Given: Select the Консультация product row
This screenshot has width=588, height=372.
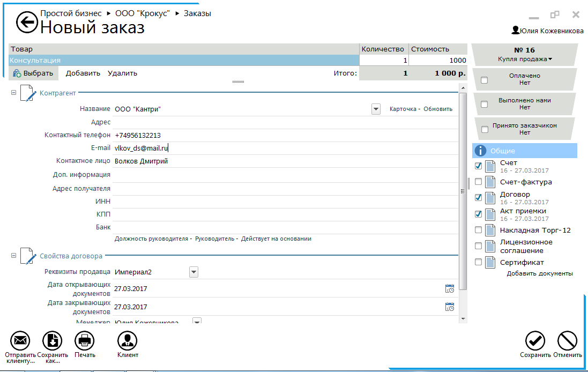Looking at the screenshot, I should [x=184, y=61].
